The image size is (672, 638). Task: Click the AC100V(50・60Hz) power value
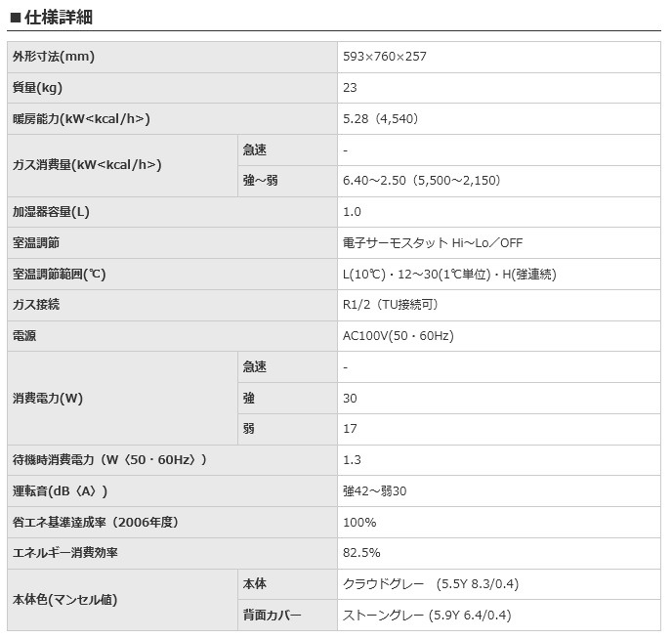point(399,336)
